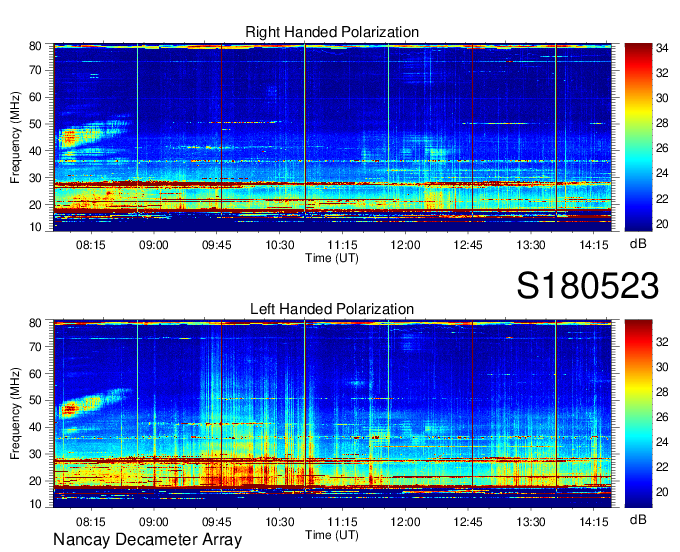Click the 10:30 time tick of Right Handed plot

(x=280, y=245)
